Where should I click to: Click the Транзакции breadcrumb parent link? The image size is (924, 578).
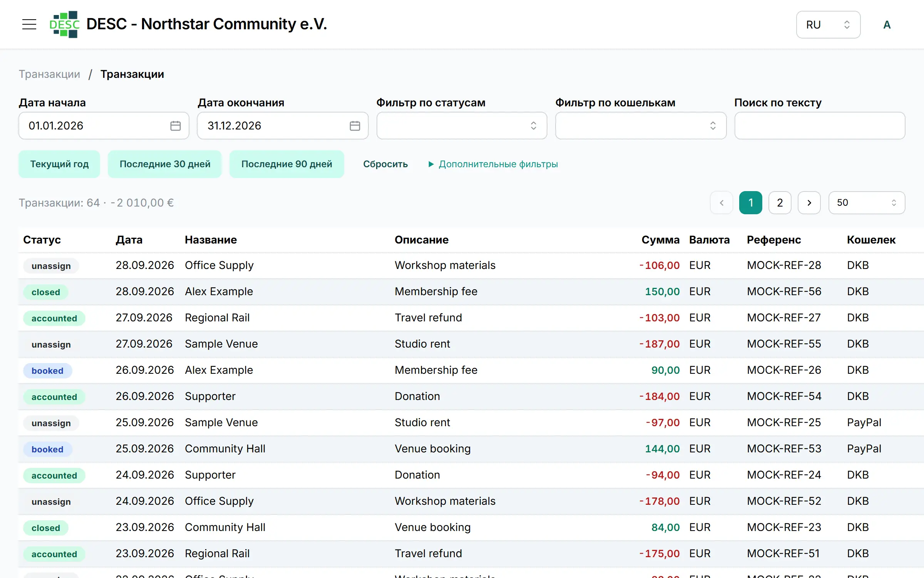tap(50, 74)
